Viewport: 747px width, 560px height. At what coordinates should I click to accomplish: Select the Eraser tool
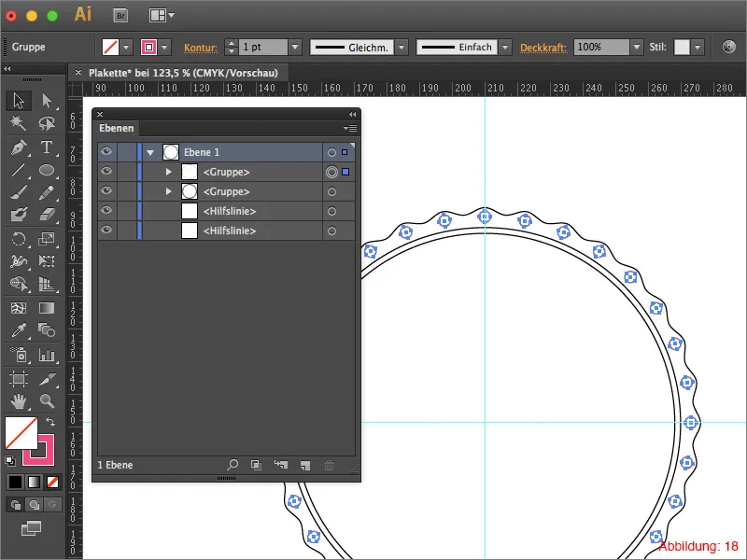coord(46,215)
